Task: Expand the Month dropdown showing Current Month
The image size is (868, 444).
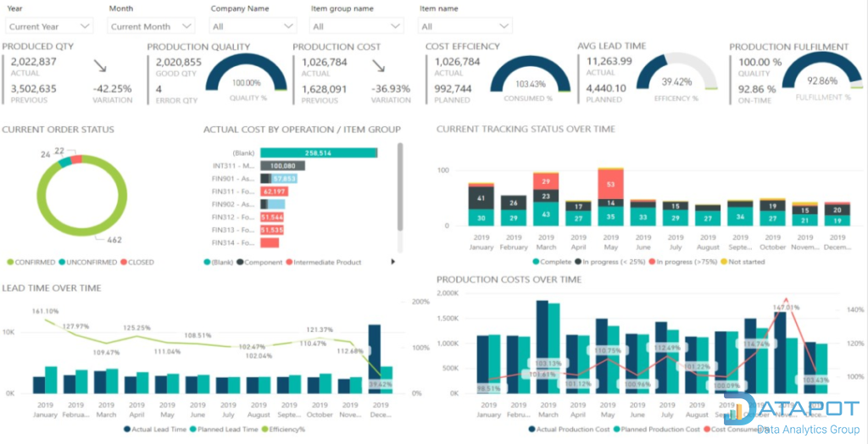Action: click(x=152, y=26)
